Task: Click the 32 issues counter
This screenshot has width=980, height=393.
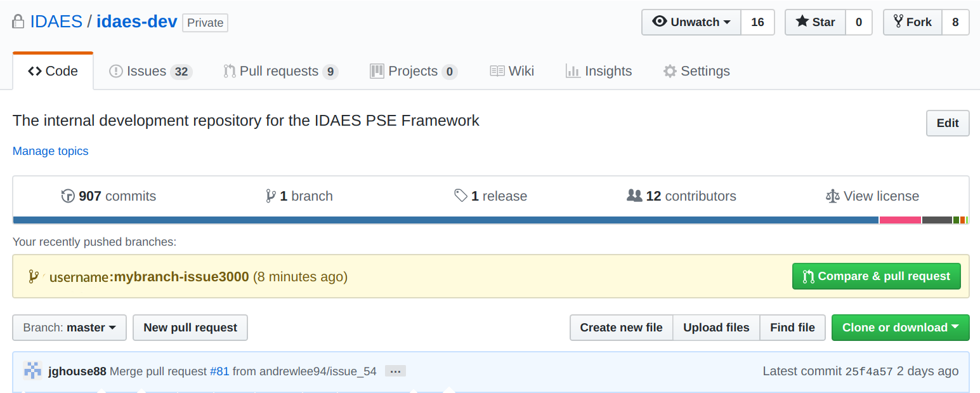Action: 181,72
